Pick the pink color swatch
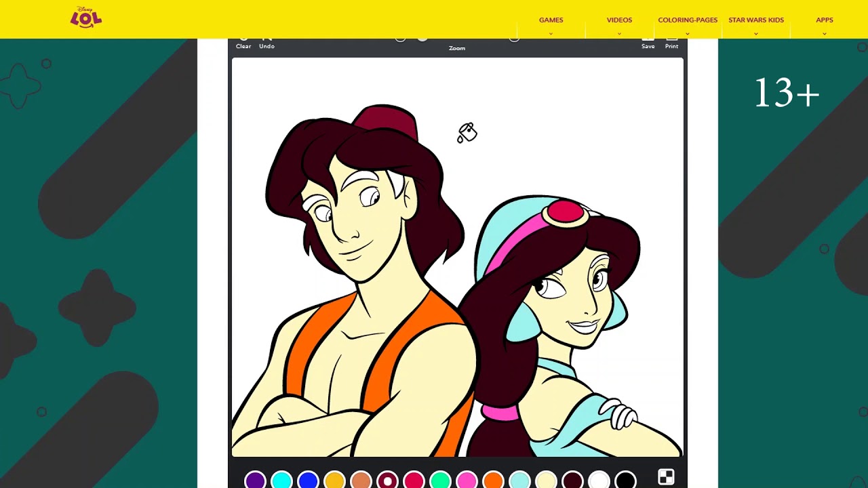 pyautogui.click(x=467, y=481)
